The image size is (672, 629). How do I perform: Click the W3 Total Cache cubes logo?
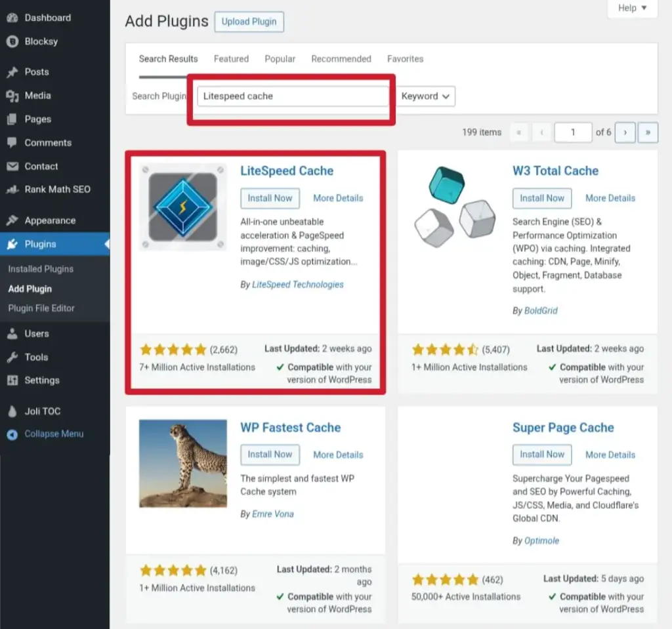[x=455, y=207]
